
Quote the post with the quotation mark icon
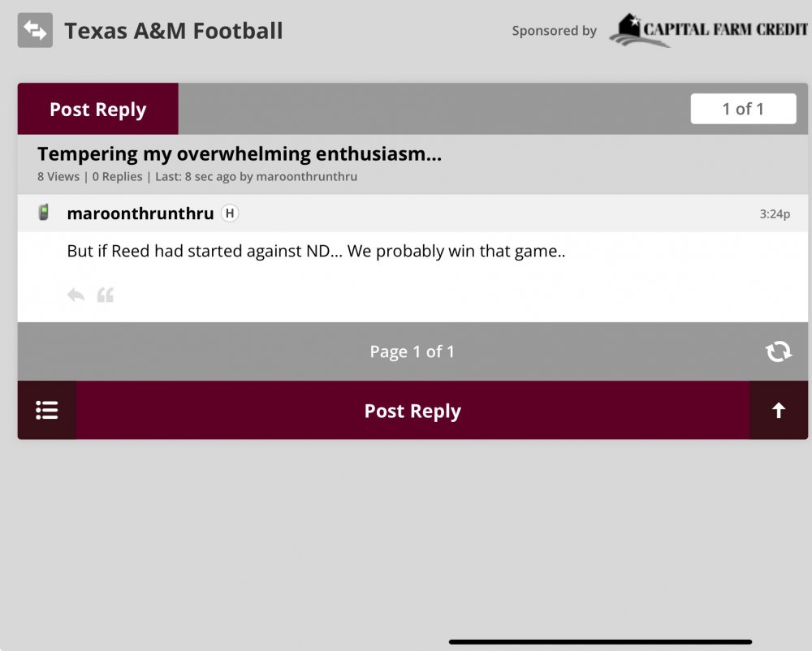(106, 295)
